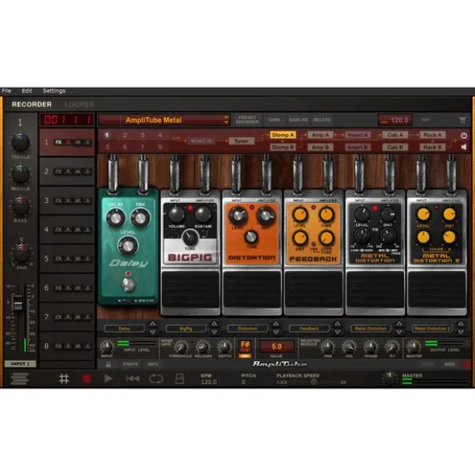Toggle the METAL DISTORTION 2 pedal footswitch
This screenshot has height=476, width=475.
coord(436,290)
